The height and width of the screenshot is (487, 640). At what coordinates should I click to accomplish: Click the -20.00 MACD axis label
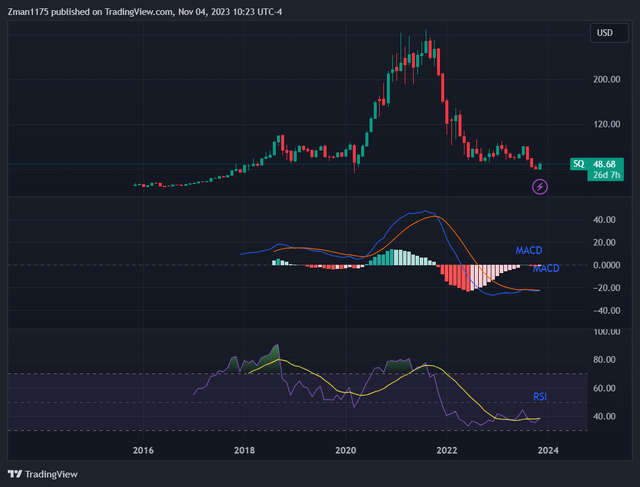(606, 288)
